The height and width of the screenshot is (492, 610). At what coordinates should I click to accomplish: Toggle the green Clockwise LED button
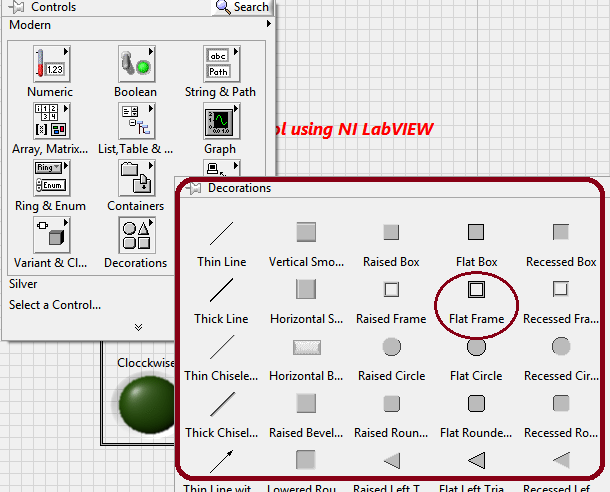pos(147,404)
